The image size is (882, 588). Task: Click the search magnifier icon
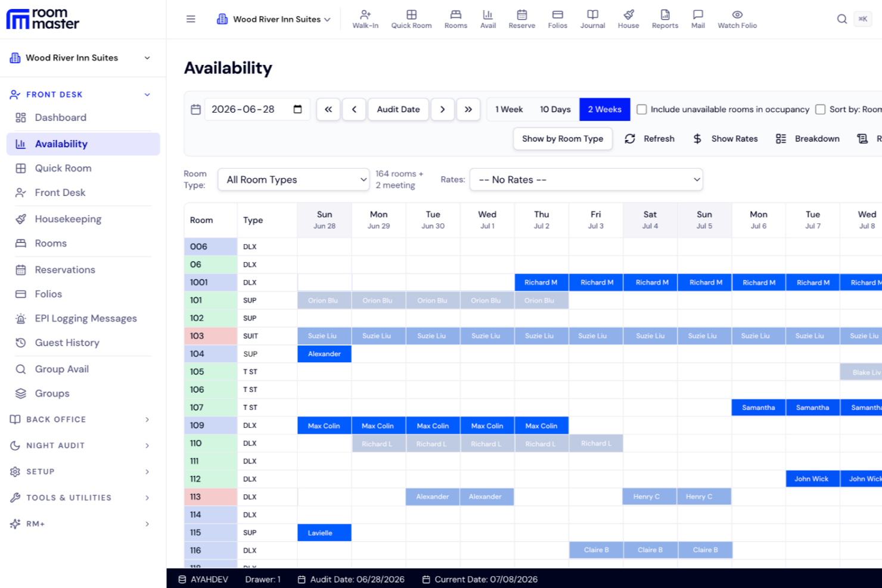click(841, 19)
